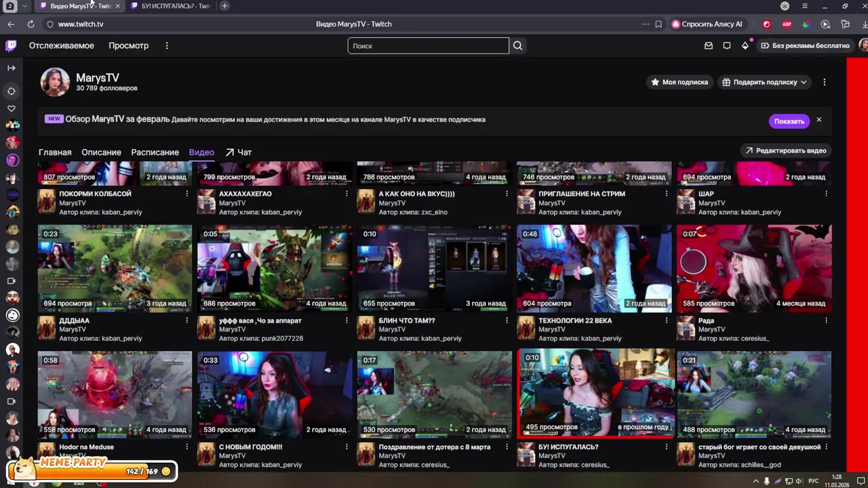Open more options next to Просмотр
The height and width of the screenshot is (488, 868).
[x=167, y=45]
